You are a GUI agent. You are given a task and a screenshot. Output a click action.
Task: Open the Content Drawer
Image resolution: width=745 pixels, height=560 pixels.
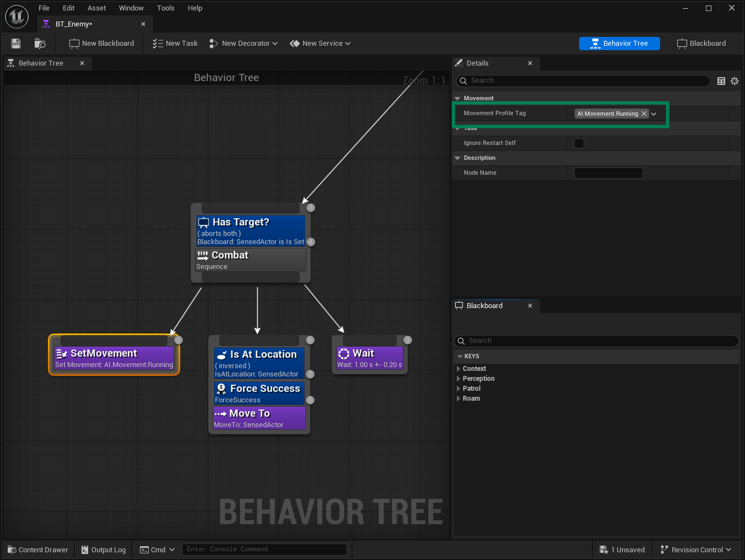(37, 550)
